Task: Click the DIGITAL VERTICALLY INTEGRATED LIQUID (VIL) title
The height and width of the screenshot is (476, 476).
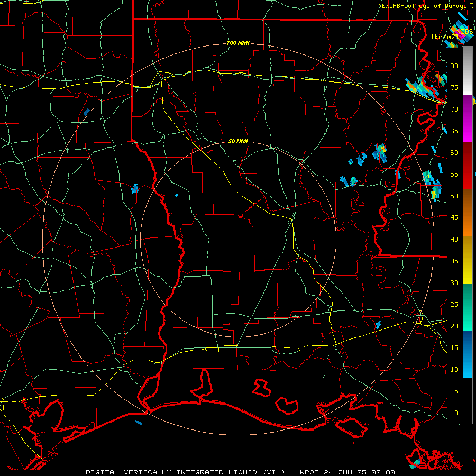Action: (x=185, y=472)
